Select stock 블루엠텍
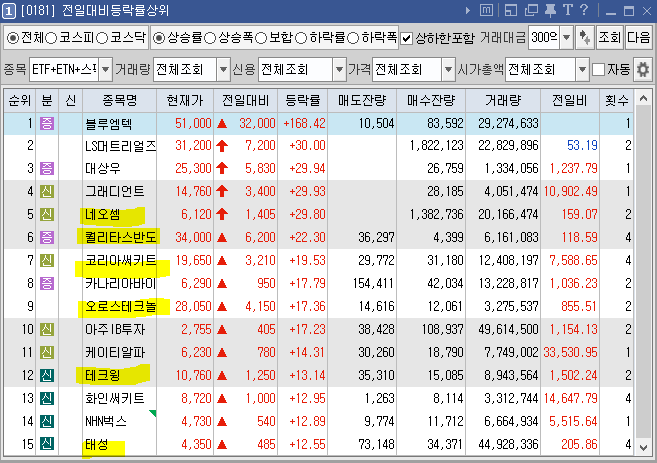This screenshot has width=657, height=463. coord(109,124)
